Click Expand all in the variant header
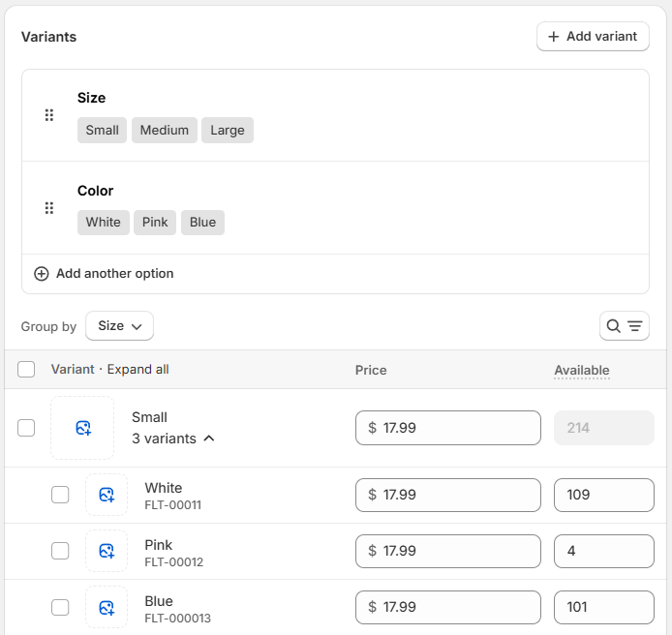This screenshot has width=672, height=635. (x=137, y=369)
